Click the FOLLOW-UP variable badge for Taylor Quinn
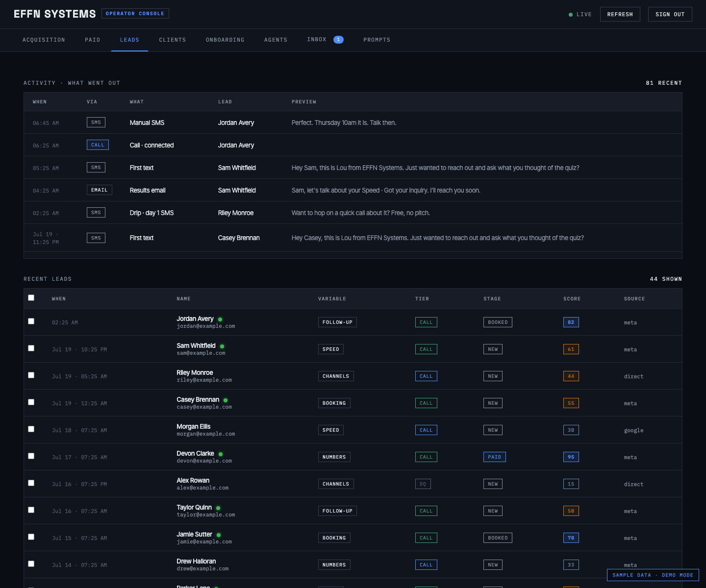This screenshot has width=706, height=588. pyautogui.click(x=337, y=511)
